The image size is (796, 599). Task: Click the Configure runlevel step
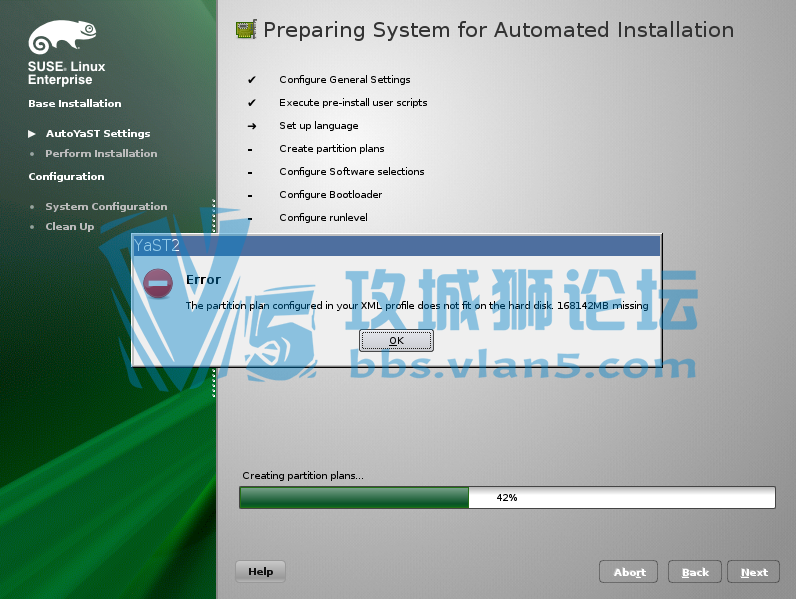[323, 218]
